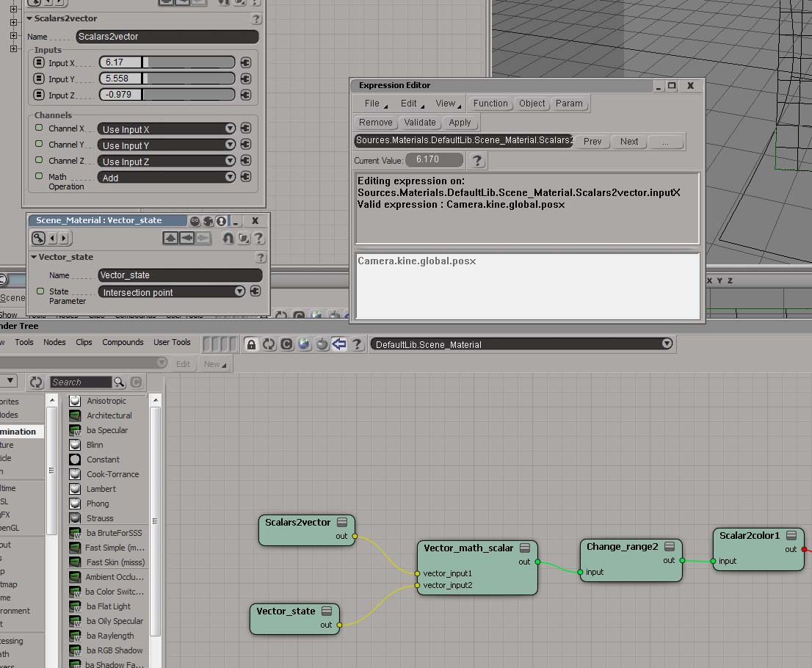Click the keyhole lock icon in Vector_state panel

tap(228, 238)
